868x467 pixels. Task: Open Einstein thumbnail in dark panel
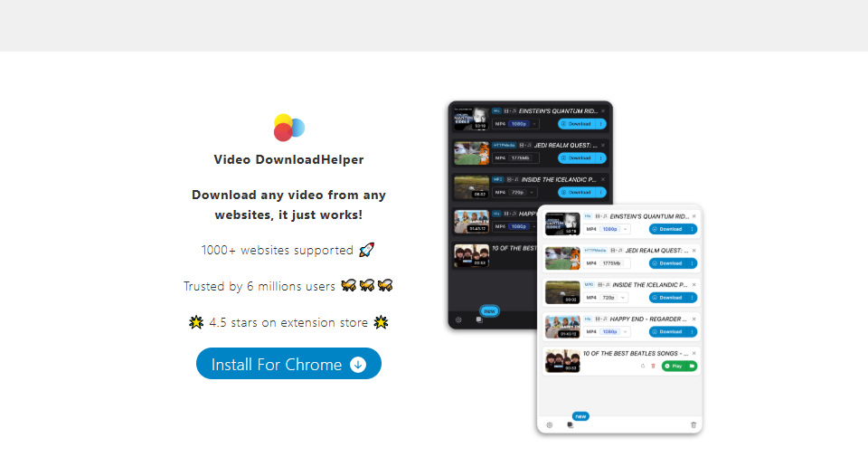472,119
